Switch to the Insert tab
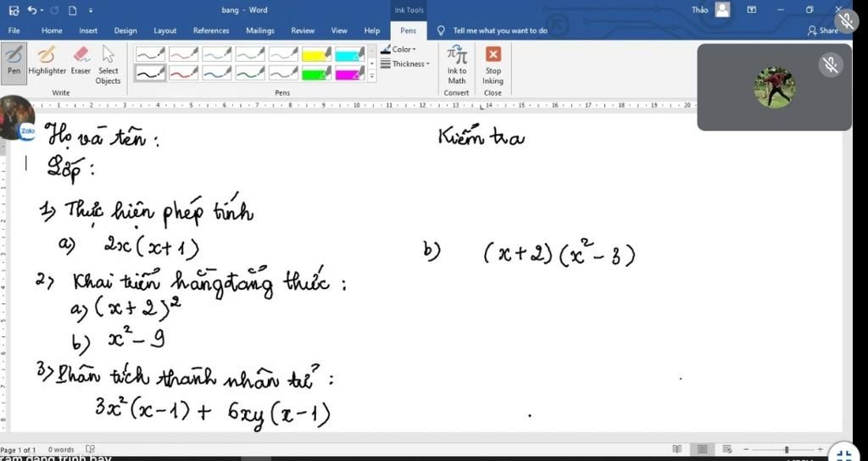Viewport: 868px width, 461px height. click(88, 31)
